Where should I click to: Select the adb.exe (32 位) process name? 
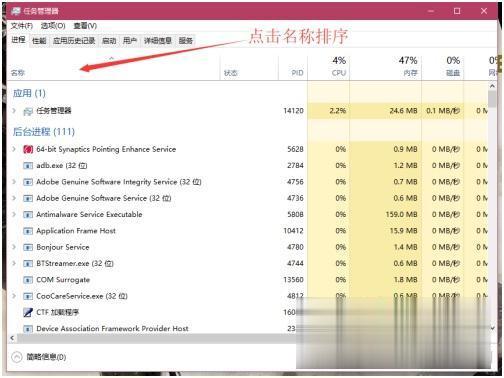pos(62,165)
